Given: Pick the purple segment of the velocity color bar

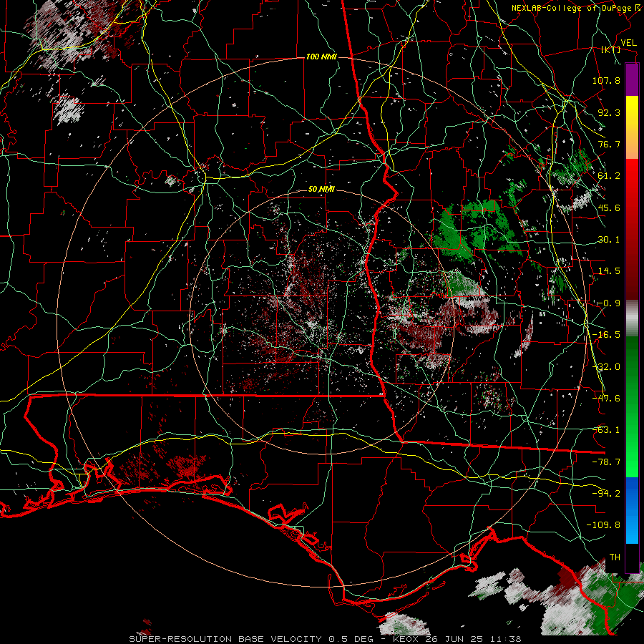Looking at the screenshot, I should point(632,79).
